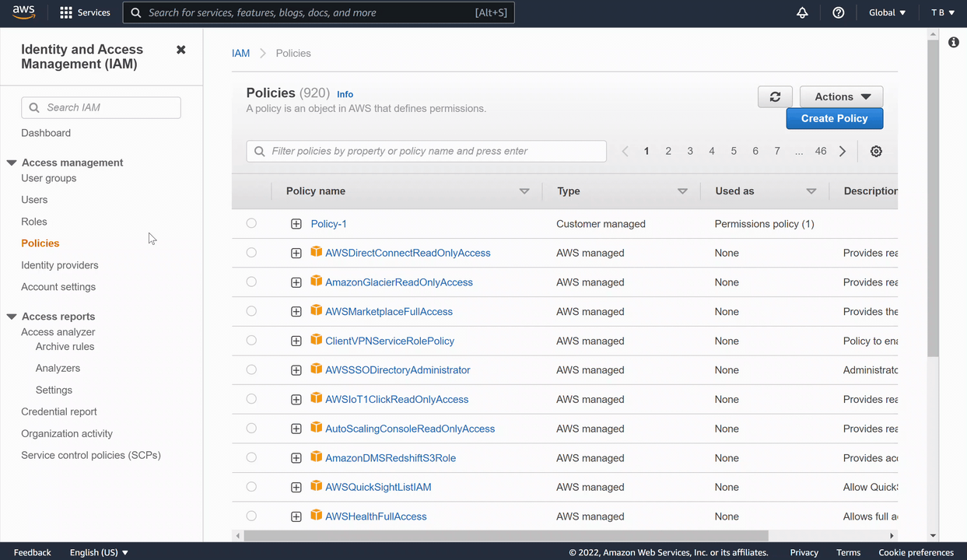Open the info panel icon at right edge
967x560 pixels.
[x=954, y=42]
